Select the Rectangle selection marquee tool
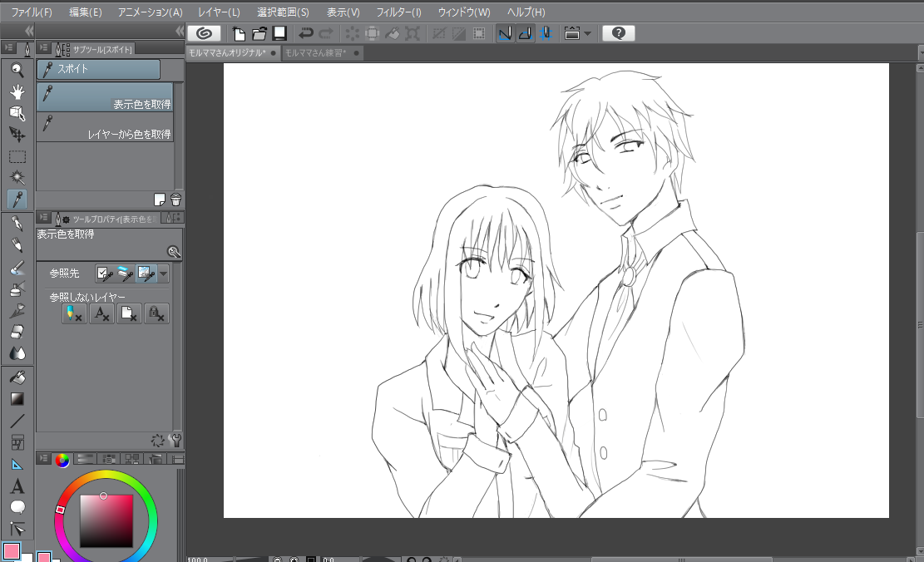 tap(17, 156)
